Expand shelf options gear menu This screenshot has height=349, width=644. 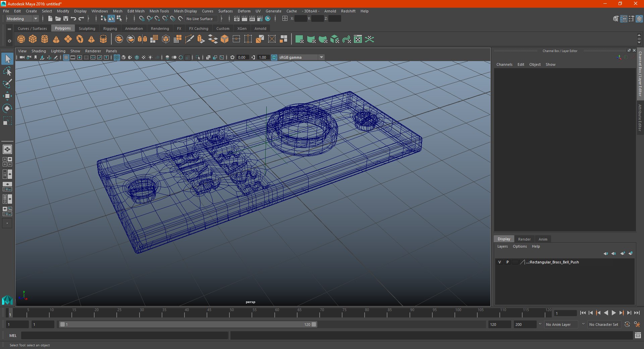click(x=9, y=41)
